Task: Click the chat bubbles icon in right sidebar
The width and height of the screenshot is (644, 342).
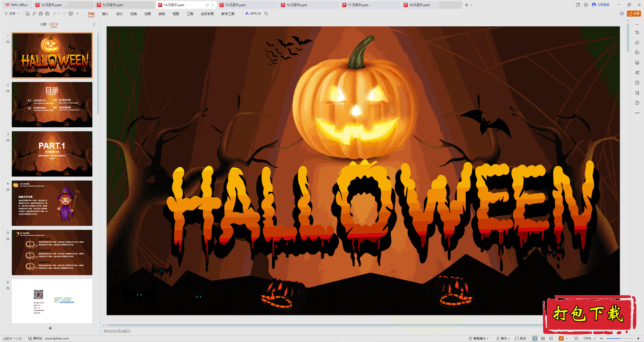Action: pos(637,53)
